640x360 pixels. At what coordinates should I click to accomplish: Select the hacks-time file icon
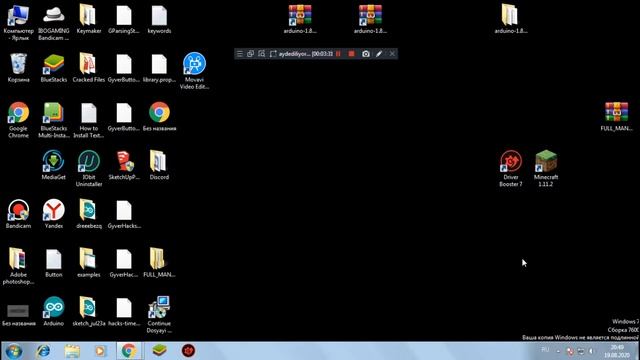tap(124, 311)
